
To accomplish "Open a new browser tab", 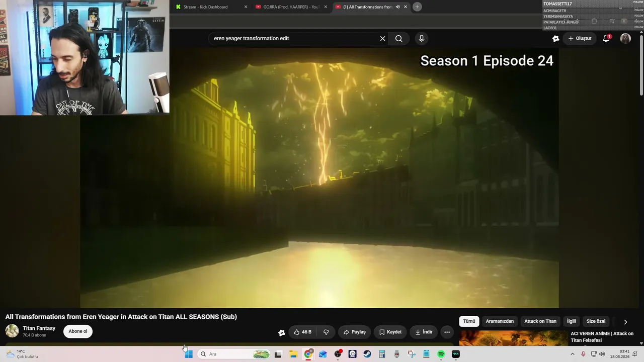I will pyautogui.click(x=417, y=7).
